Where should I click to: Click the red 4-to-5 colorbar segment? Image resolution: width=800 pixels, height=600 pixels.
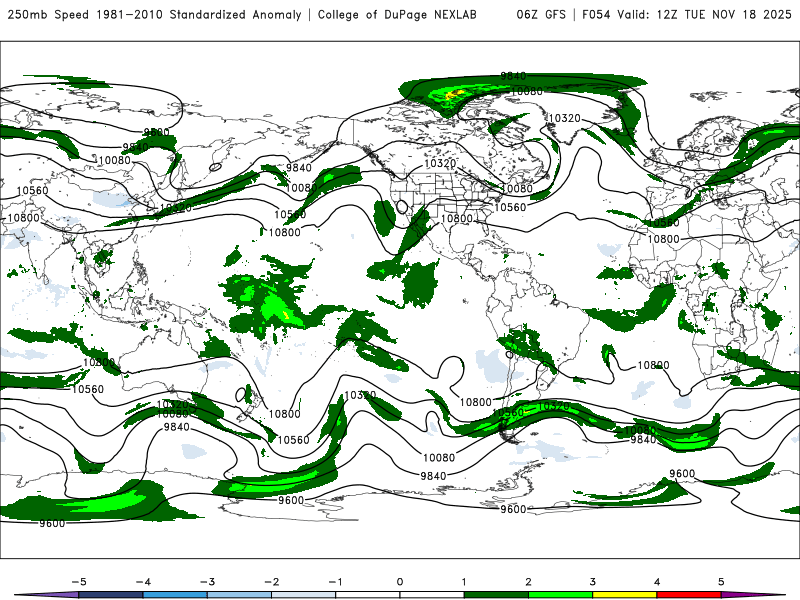(x=689, y=595)
